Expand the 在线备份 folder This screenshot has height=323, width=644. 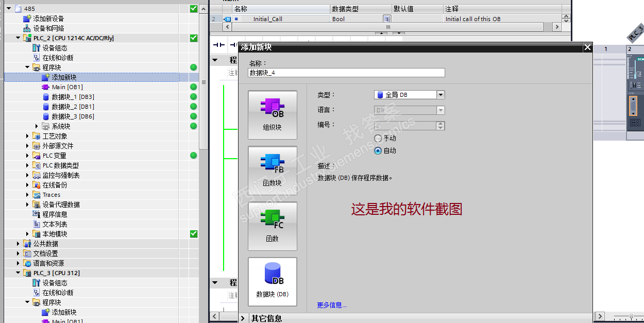coord(28,185)
